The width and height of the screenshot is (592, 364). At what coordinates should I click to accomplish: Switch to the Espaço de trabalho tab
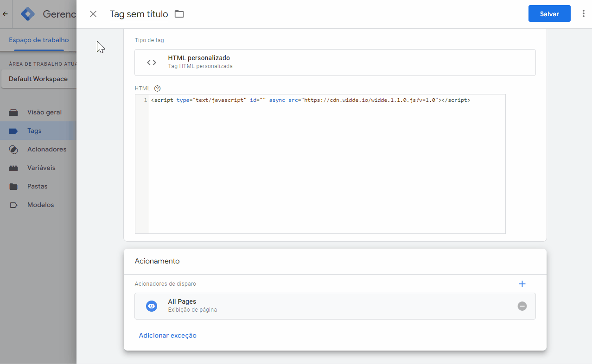tap(39, 40)
